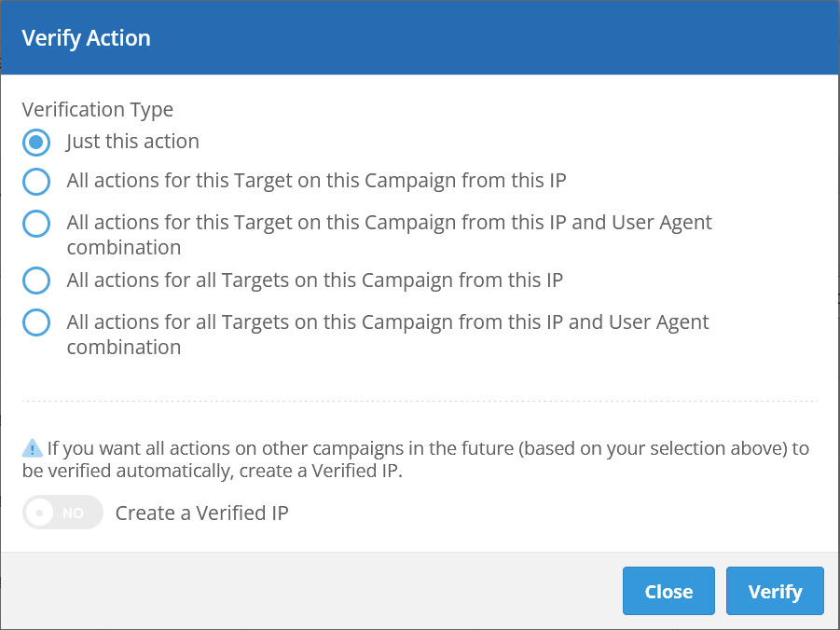Select all Targets IP and User Agent combination
The width and height of the screenshot is (840, 630).
coord(35,322)
